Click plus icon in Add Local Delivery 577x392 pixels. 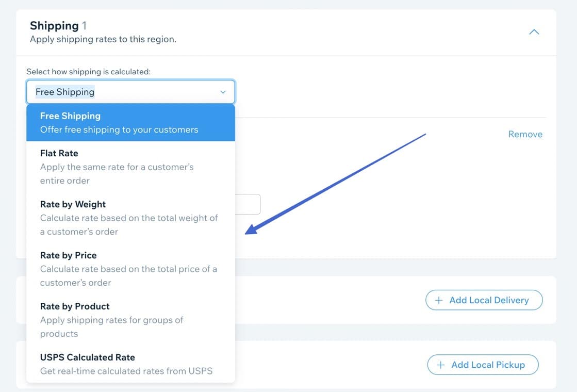439,300
